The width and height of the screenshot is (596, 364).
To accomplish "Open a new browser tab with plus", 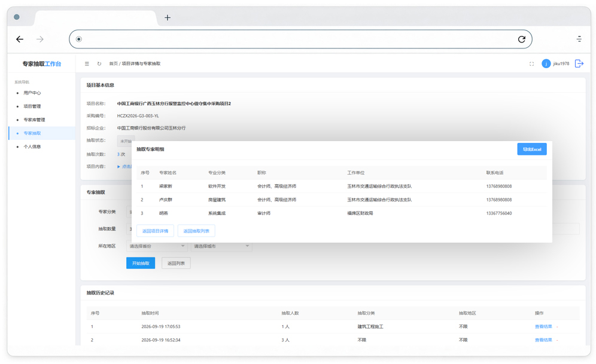I will pos(168,17).
